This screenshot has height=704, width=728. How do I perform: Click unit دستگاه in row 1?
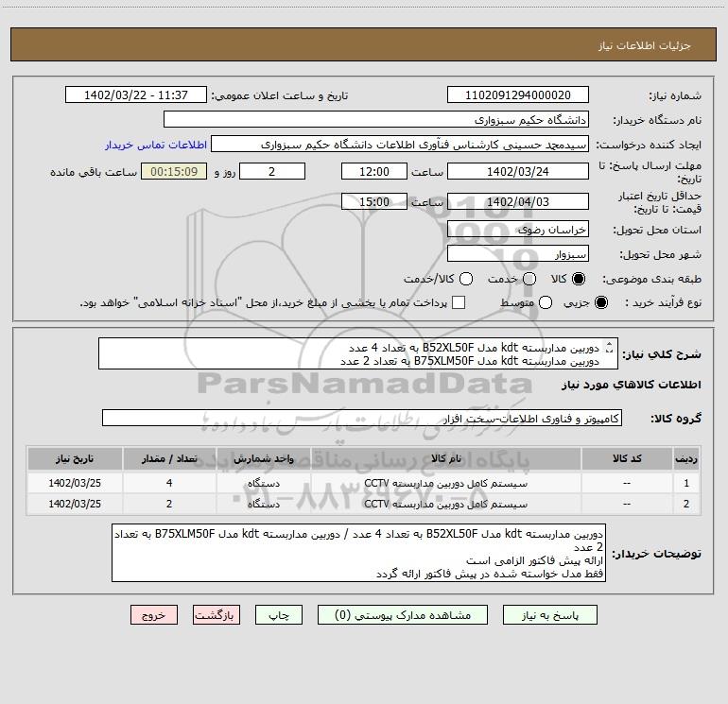263,483
